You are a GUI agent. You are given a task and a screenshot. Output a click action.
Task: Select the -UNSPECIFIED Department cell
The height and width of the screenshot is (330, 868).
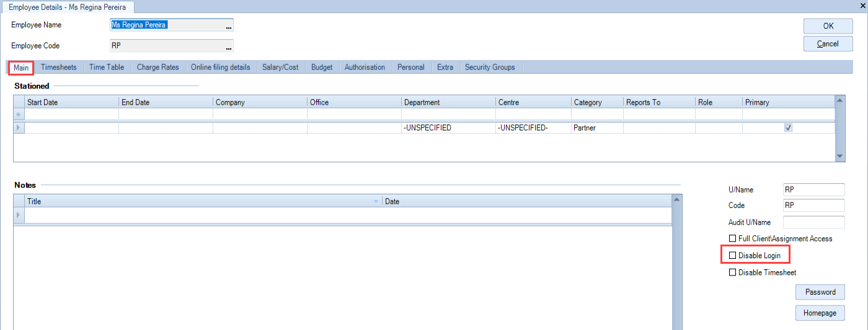(x=448, y=128)
